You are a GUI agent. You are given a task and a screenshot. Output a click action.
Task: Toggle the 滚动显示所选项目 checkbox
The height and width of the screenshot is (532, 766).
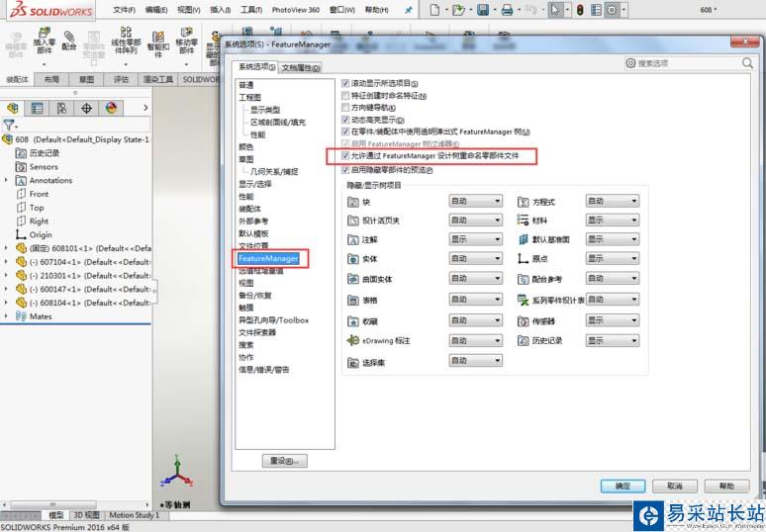(345, 83)
